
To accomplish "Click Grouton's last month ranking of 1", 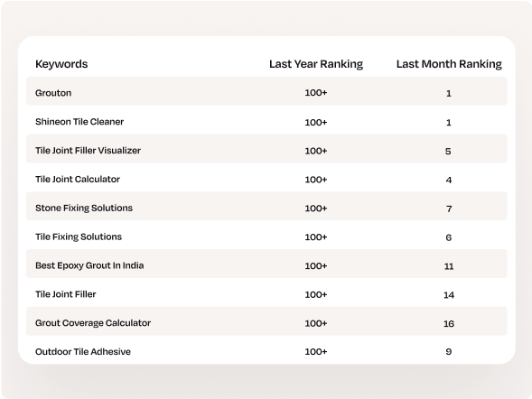I will (449, 94).
